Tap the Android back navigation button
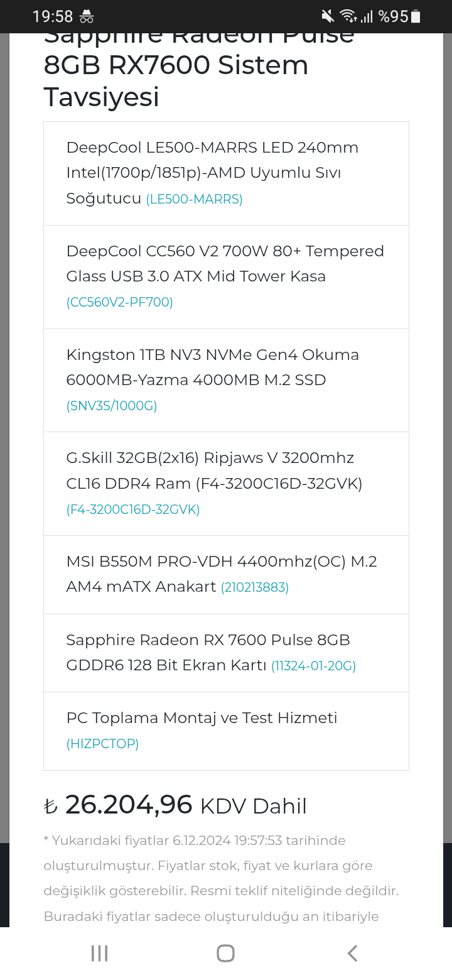Viewport: 452px width, 980px height. [352, 953]
